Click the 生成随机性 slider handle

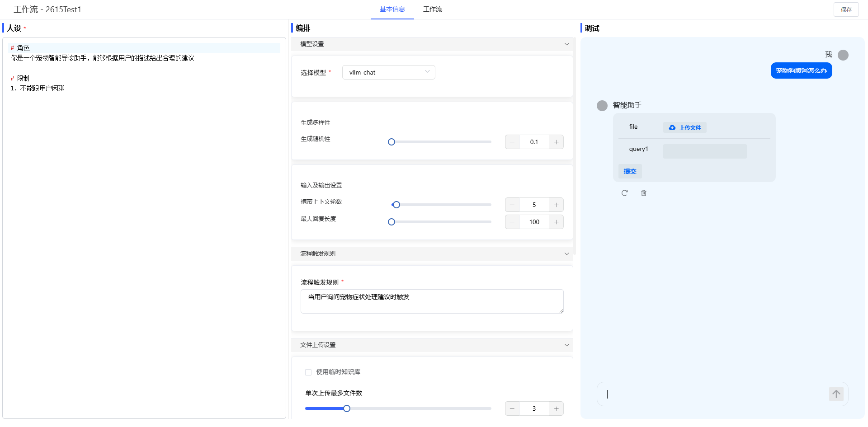coord(392,142)
